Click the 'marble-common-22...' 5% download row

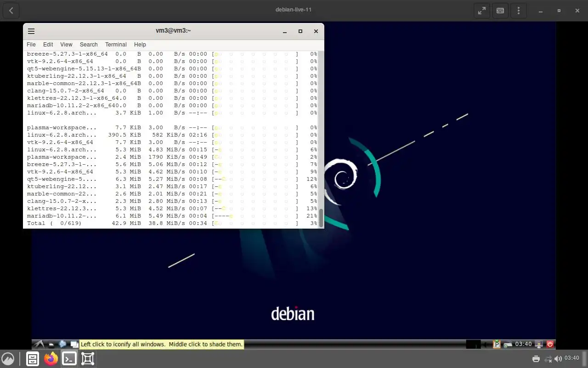tap(172, 194)
